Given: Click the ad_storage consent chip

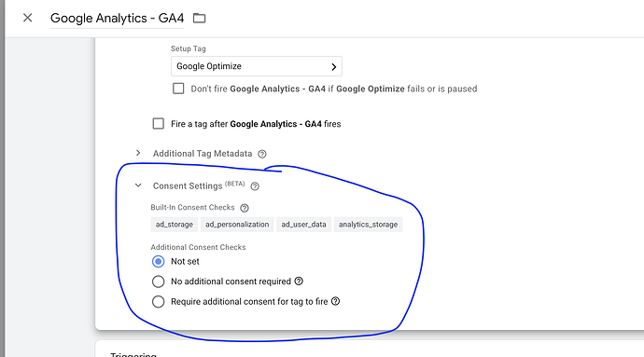Looking at the screenshot, I should (x=175, y=225).
